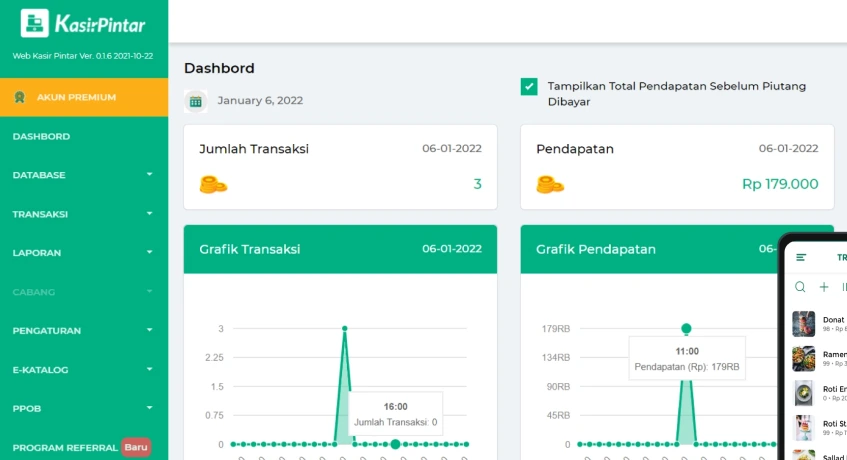Expand the TRANSAKSI sidebar menu
Screen dimensions: 847x460
coord(84,214)
